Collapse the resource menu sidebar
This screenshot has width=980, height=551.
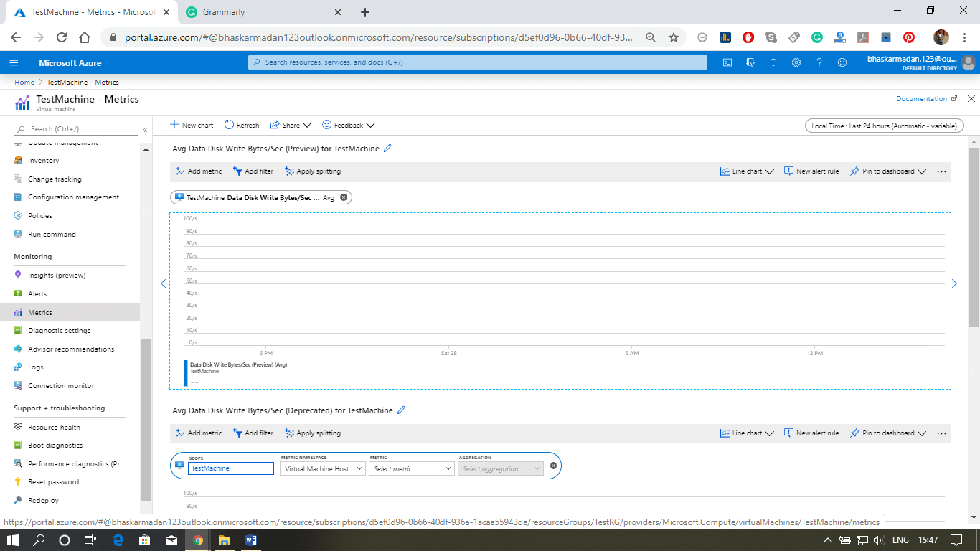click(x=145, y=130)
